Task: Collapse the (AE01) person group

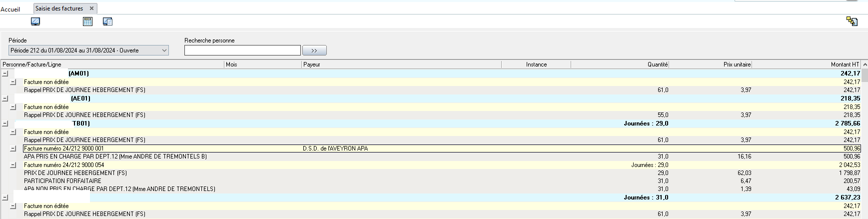Action: click(5, 98)
